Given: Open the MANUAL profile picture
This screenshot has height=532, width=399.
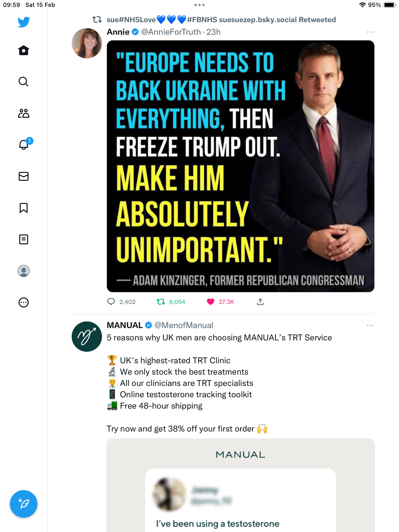Looking at the screenshot, I should (87, 336).
